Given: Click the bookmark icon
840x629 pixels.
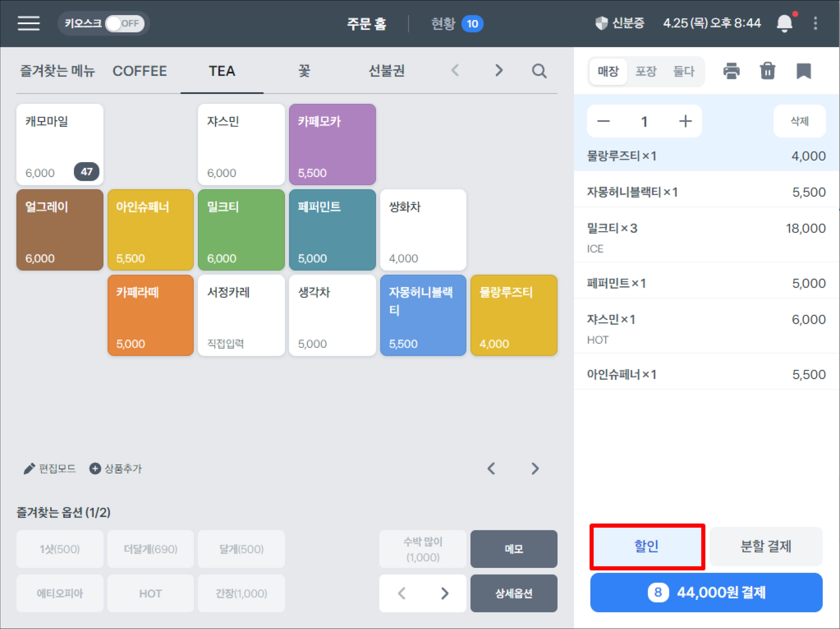Looking at the screenshot, I should click(803, 71).
